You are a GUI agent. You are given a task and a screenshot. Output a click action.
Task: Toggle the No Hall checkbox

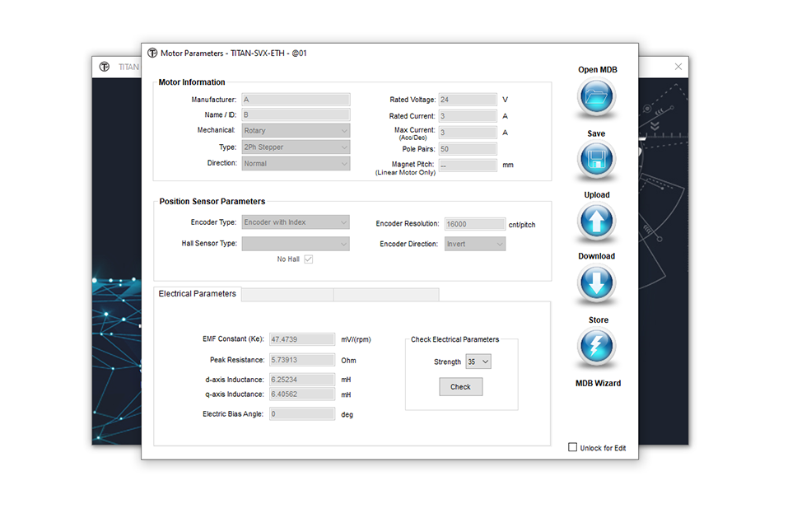(x=309, y=259)
